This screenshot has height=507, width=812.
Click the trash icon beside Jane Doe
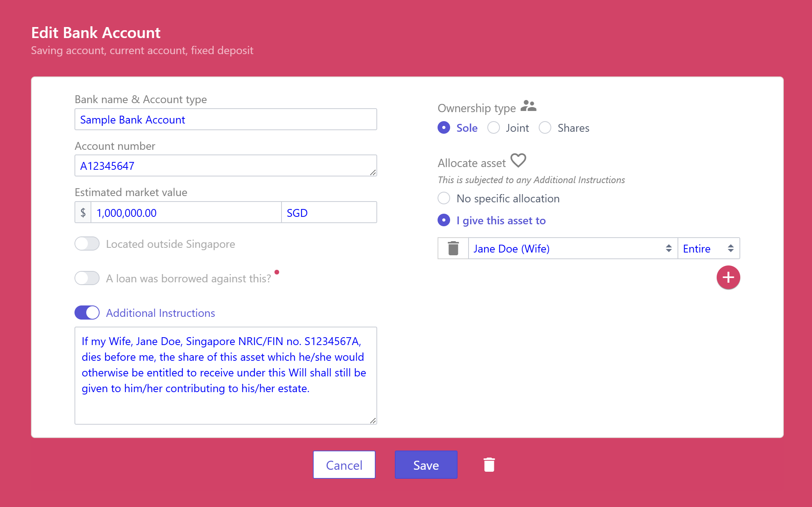(453, 248)
